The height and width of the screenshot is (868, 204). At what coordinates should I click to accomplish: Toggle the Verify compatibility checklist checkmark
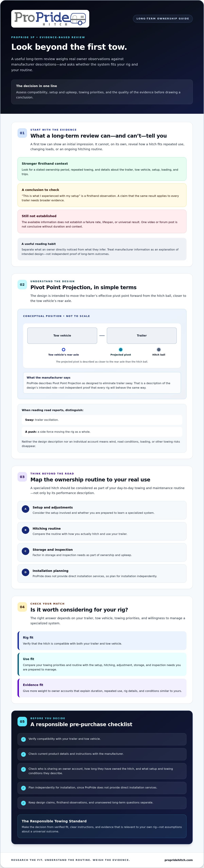pyautogui.click(x=23, y=739)
